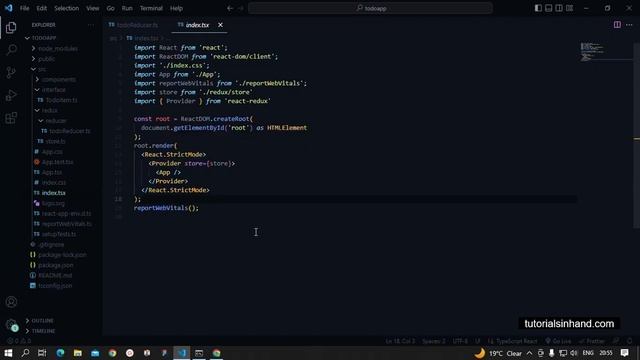Open App.tsx file in explorer
The width and height of the screenshot is (640, 360).
(52, 172)
